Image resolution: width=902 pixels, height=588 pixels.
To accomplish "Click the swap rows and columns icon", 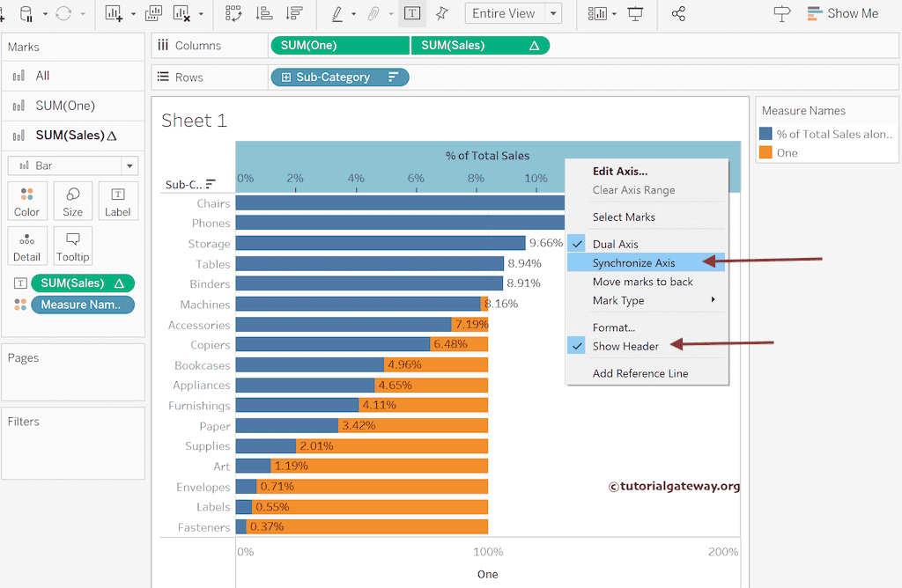I will tap(233, 13).
